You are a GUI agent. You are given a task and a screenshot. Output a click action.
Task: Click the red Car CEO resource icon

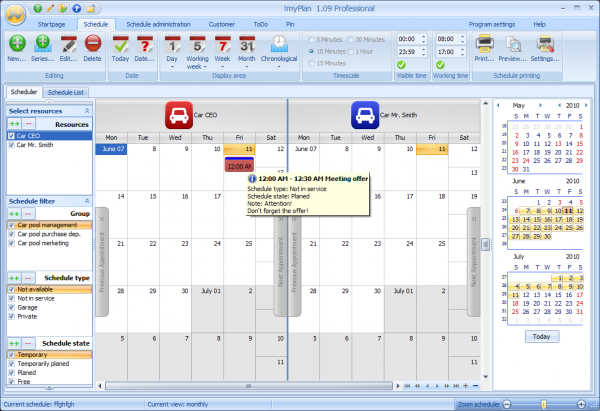(x=179, y=115)
